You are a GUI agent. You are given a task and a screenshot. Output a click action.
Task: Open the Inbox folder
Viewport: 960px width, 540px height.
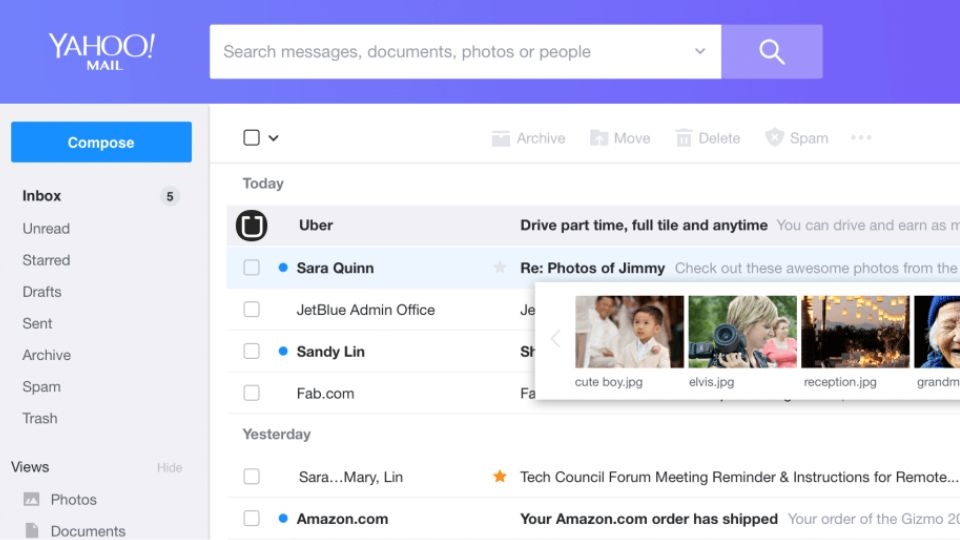[42, 196]
